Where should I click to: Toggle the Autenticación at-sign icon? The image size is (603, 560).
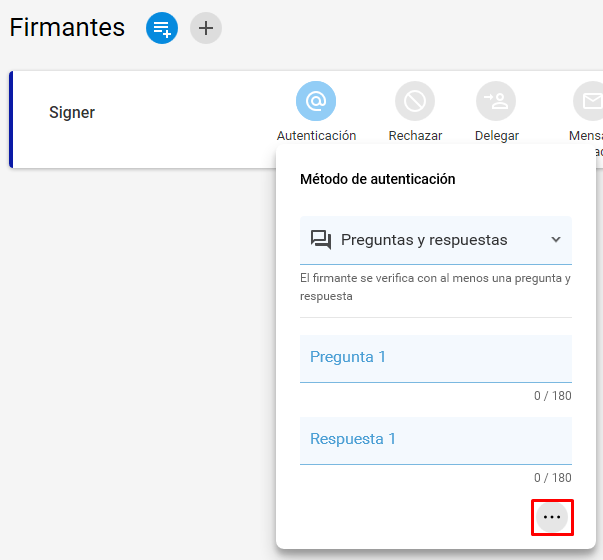pos(316,101)
